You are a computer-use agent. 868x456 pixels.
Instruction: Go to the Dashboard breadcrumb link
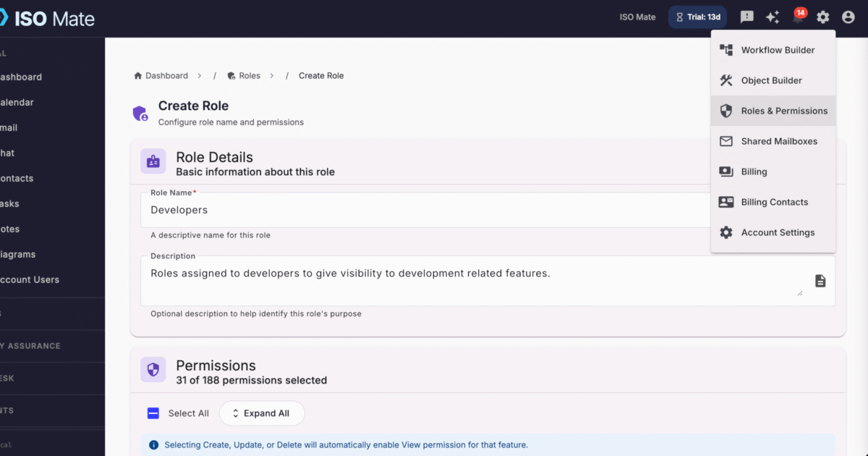(x=167, y=75)
